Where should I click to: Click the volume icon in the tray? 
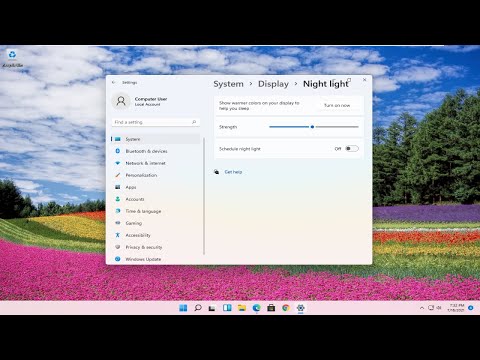439,308
